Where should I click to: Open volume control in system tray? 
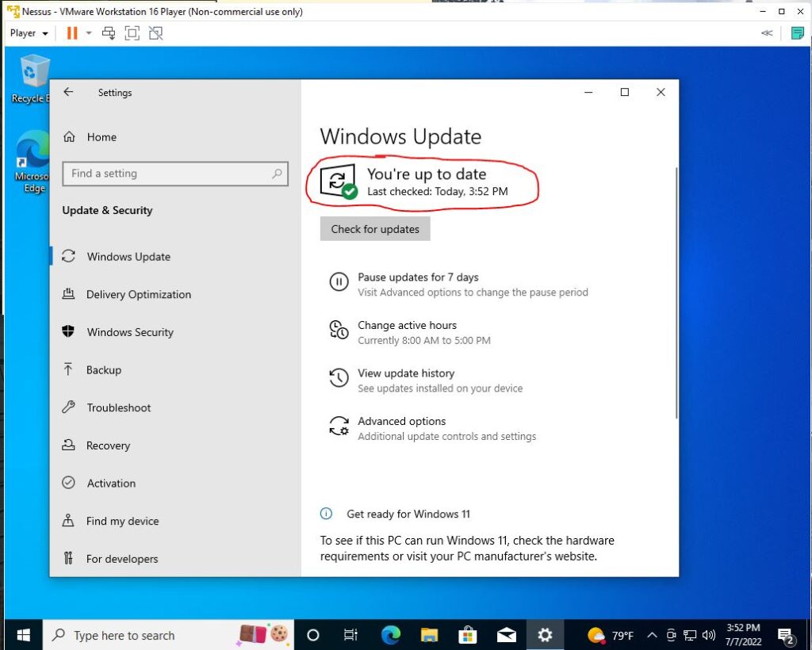point(709,635)
